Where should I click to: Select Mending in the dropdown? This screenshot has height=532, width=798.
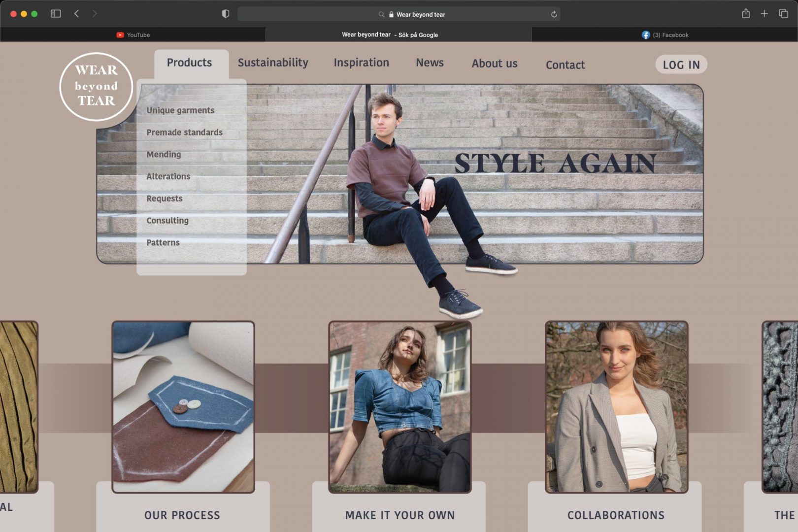(164, 154)
